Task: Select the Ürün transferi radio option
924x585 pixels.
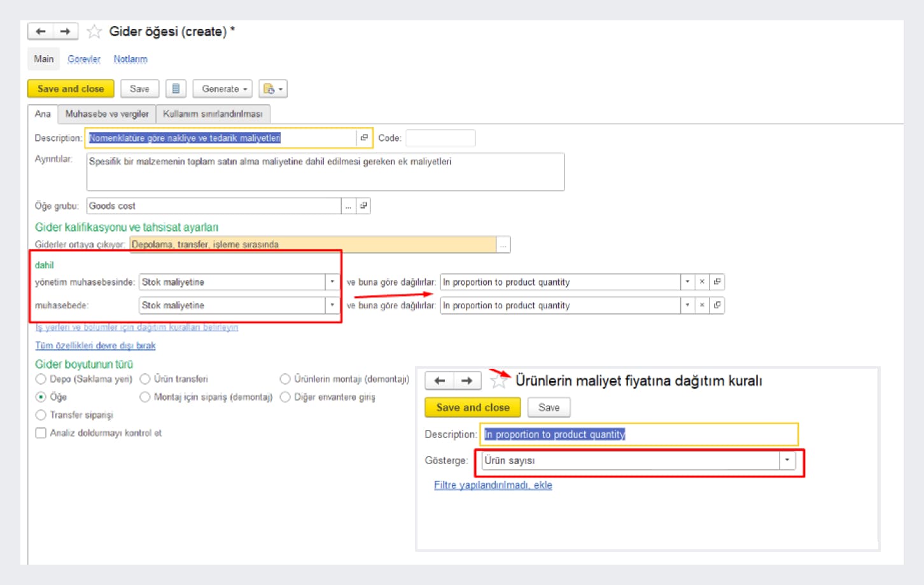Action: click(x=145, y=379)
